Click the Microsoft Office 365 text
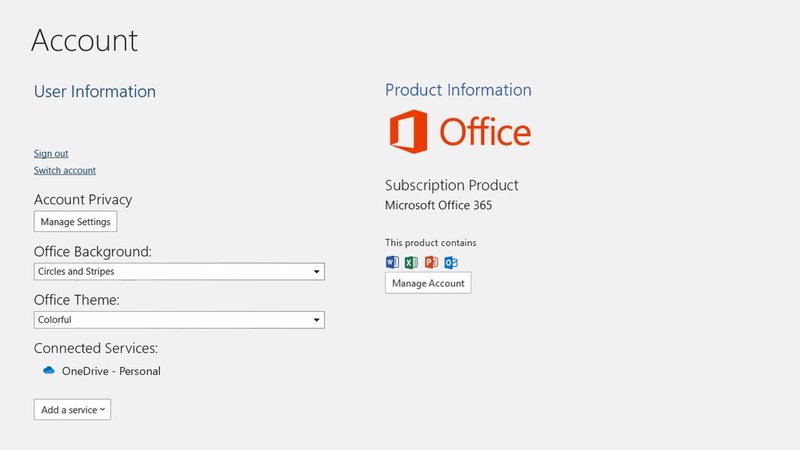This screenshot has height=450, width=800. pos(438,206)
